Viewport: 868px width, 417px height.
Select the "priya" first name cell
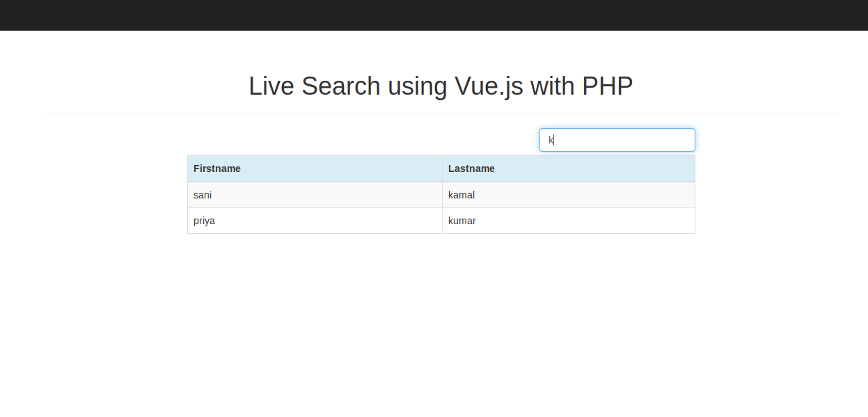[x=315, y=221]
